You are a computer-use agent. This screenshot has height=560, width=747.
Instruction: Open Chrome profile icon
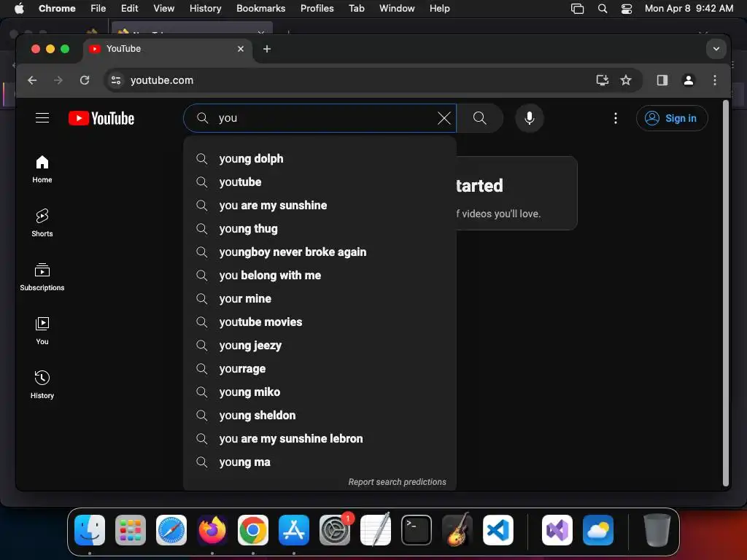[689, 80]
